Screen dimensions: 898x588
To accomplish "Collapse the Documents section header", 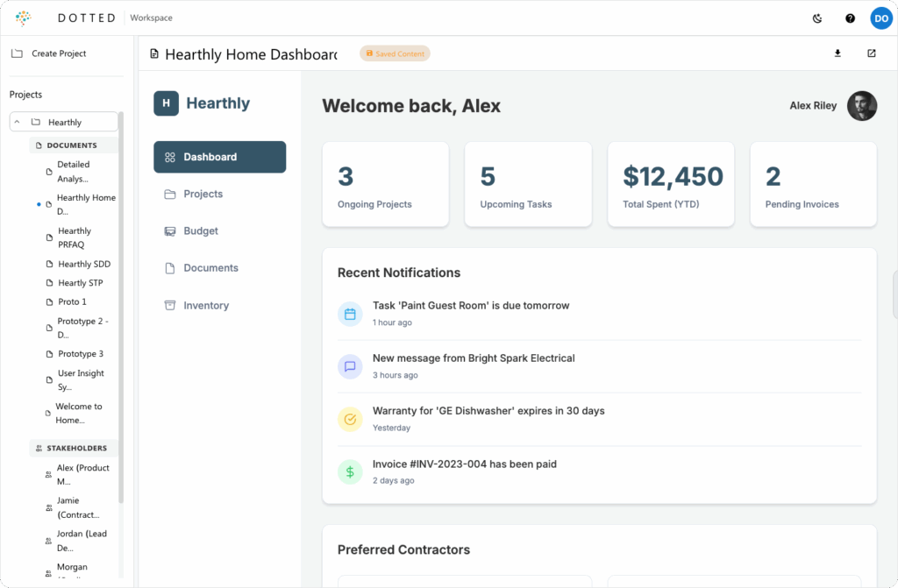I will (x=72, y=145).
